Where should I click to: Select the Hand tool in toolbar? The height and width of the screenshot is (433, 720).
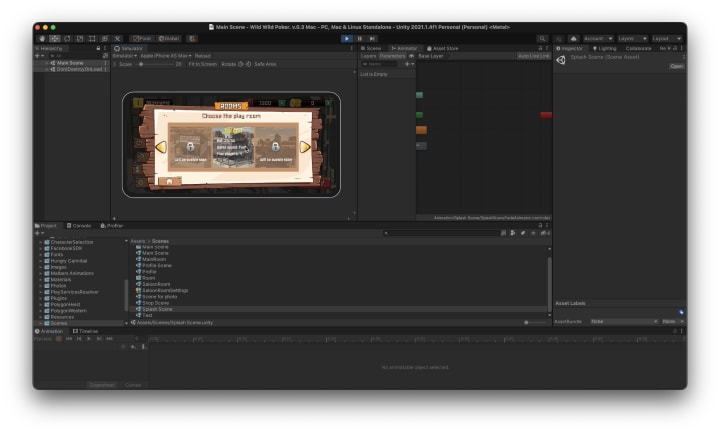(42, 39)
